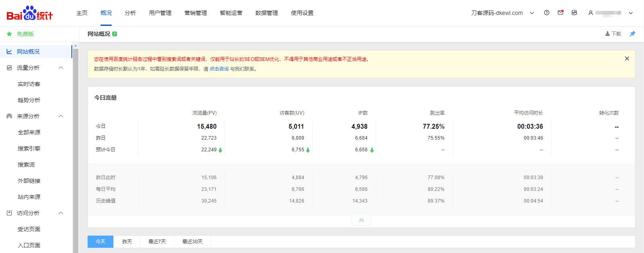Image resolution: width=644 pixels, height=253 pixels.
Task: Click the Baidu Tongji logo
Action: click(29, 13)
